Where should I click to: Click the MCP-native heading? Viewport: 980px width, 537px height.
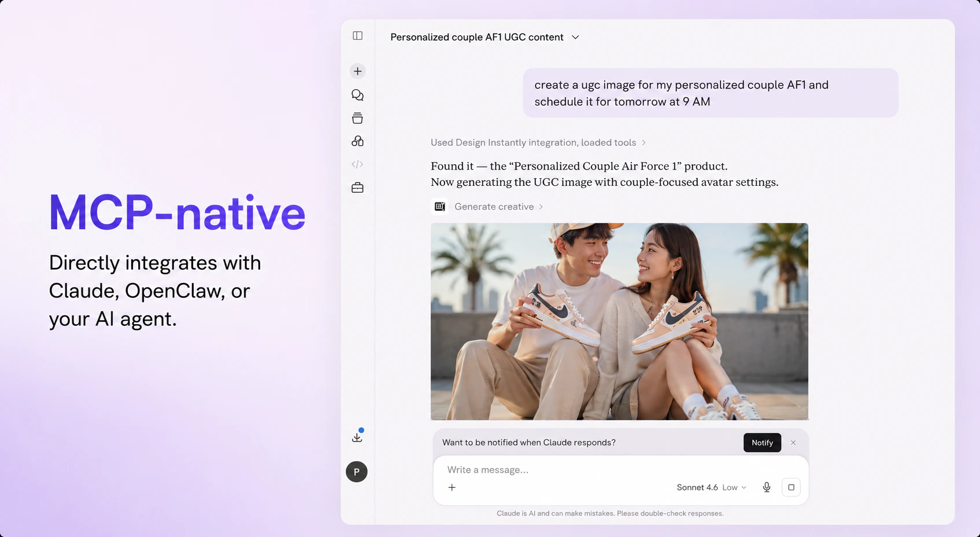(177, 213)
